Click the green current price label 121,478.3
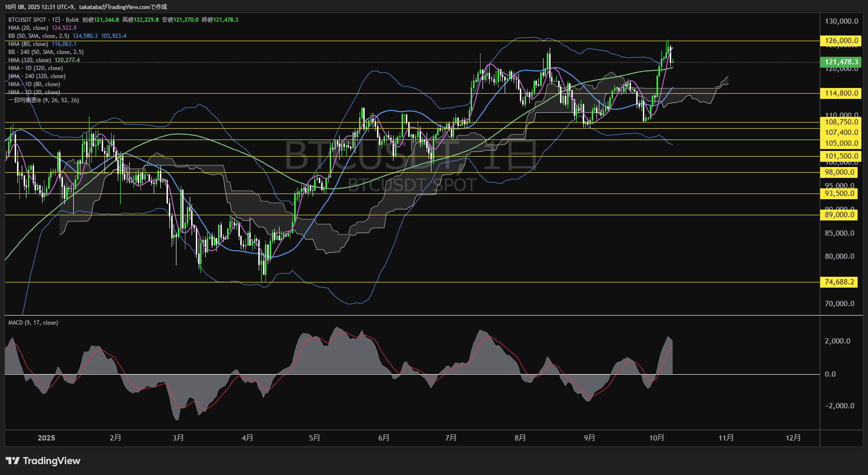The height and width of the screenshot is (475, 868). (841, 62)
